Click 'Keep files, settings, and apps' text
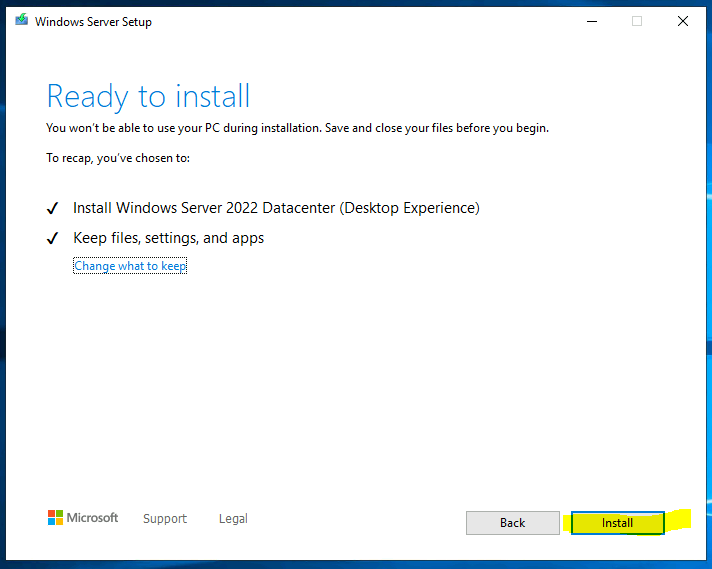The height and width of the screenshot is (569, 712). [x=168, y=238]
